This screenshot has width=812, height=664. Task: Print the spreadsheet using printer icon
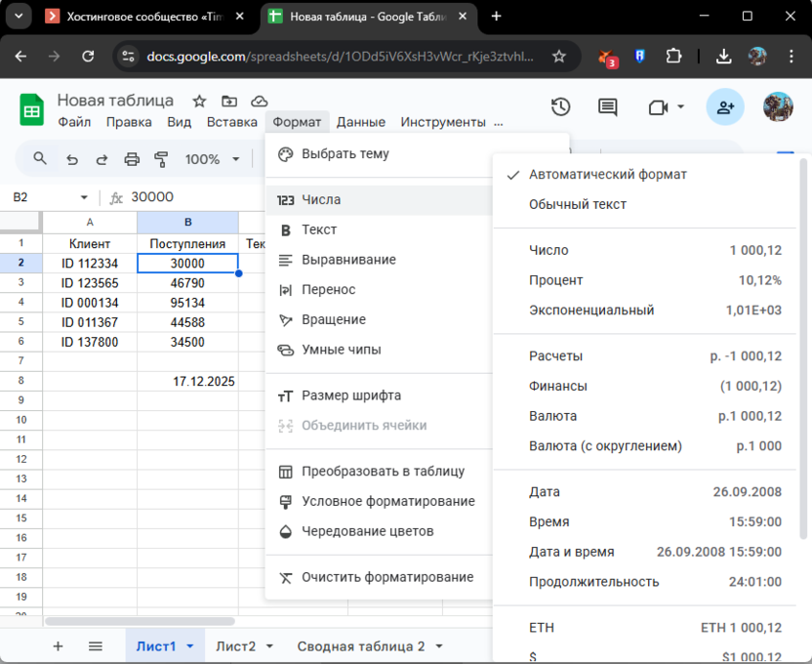(132, 159)
